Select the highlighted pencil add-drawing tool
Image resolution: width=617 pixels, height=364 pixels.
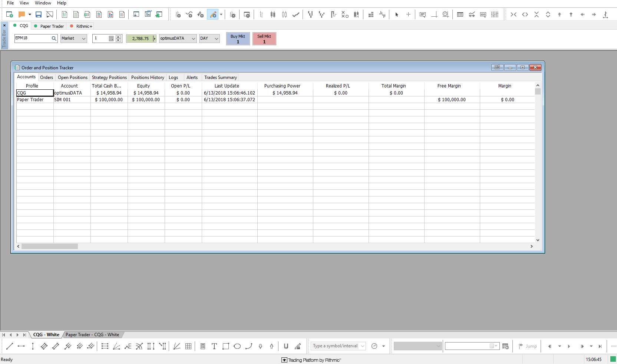[x=213, y=14]
